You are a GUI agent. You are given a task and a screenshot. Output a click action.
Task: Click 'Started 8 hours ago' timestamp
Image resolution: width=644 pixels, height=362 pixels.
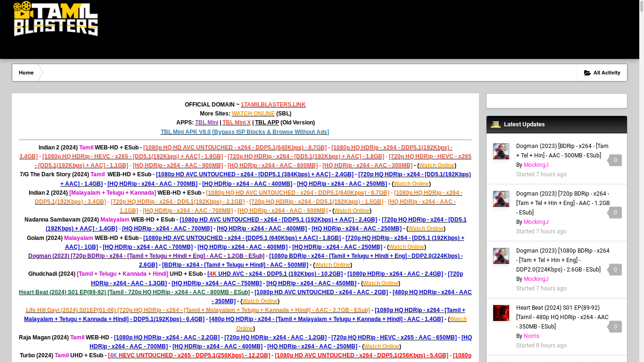[541, 346]
